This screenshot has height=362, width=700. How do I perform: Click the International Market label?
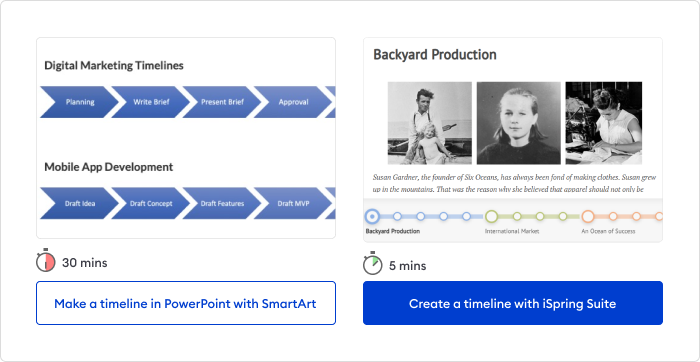[x=512, y=231]
